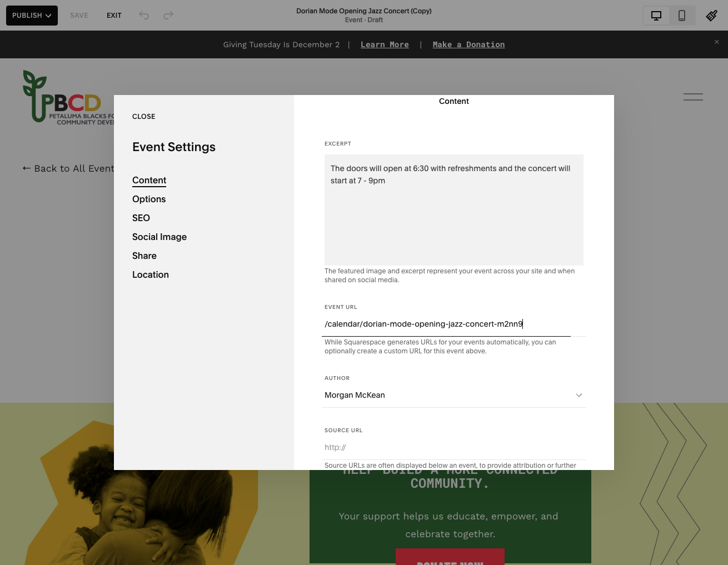The image size is (728, 565).
Task: Click the child hugging photo thumbnail
Action: click(142, 492)
